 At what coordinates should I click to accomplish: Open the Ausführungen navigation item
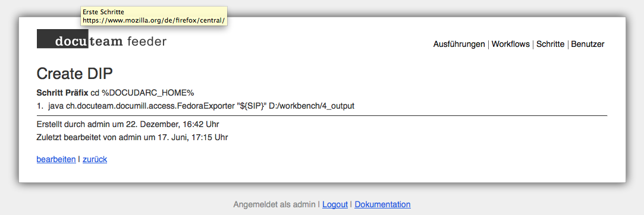click(458, 45)
